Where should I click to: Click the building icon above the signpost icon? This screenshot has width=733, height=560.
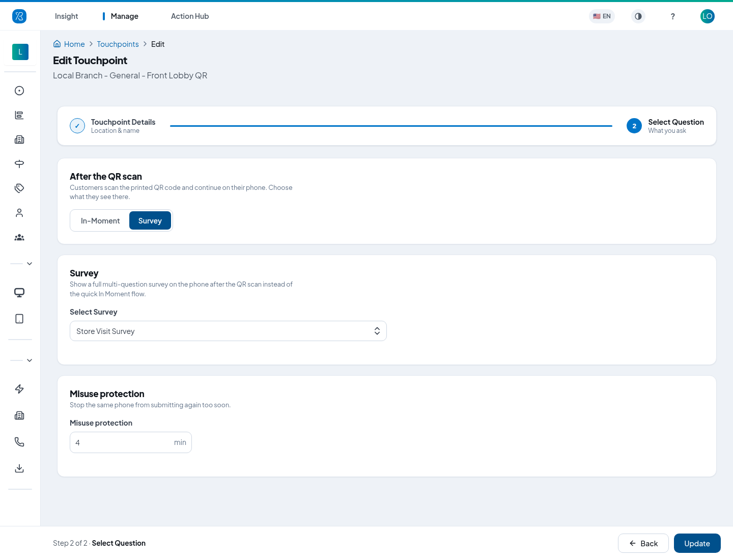click(19, 139)
